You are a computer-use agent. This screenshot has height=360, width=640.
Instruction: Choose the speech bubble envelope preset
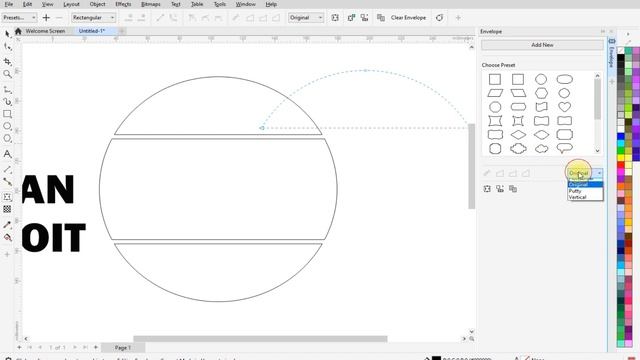click(x=564, y=148)
